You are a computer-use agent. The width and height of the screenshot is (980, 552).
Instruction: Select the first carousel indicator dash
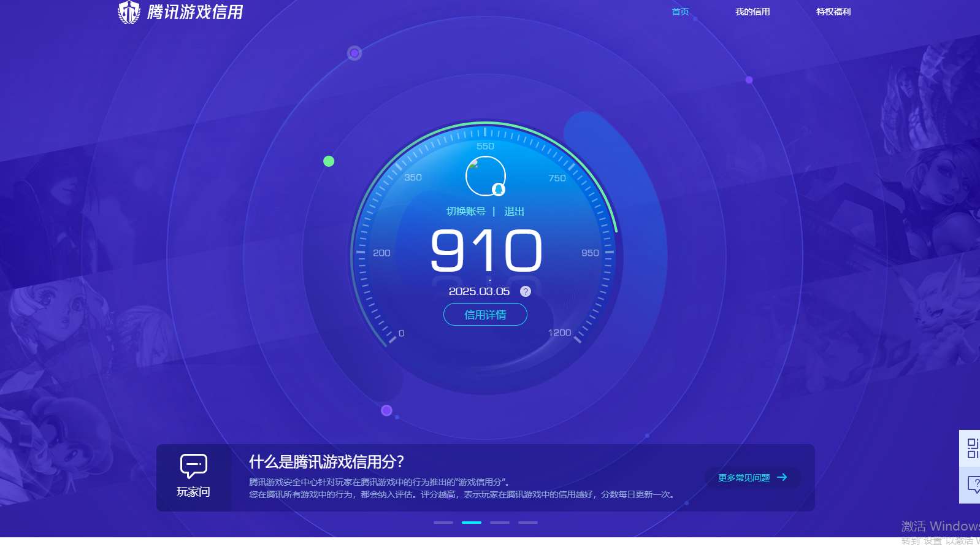[x=443, y=523]
